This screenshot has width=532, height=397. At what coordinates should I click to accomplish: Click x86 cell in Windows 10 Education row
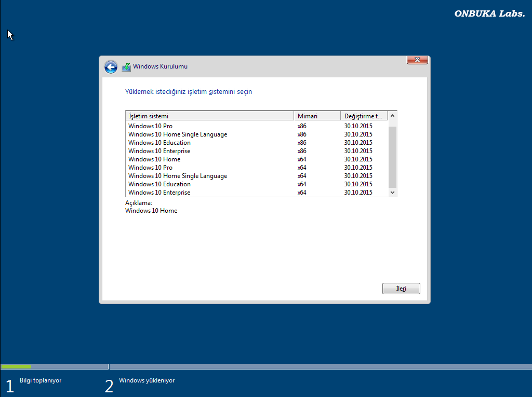coord(302,143)
